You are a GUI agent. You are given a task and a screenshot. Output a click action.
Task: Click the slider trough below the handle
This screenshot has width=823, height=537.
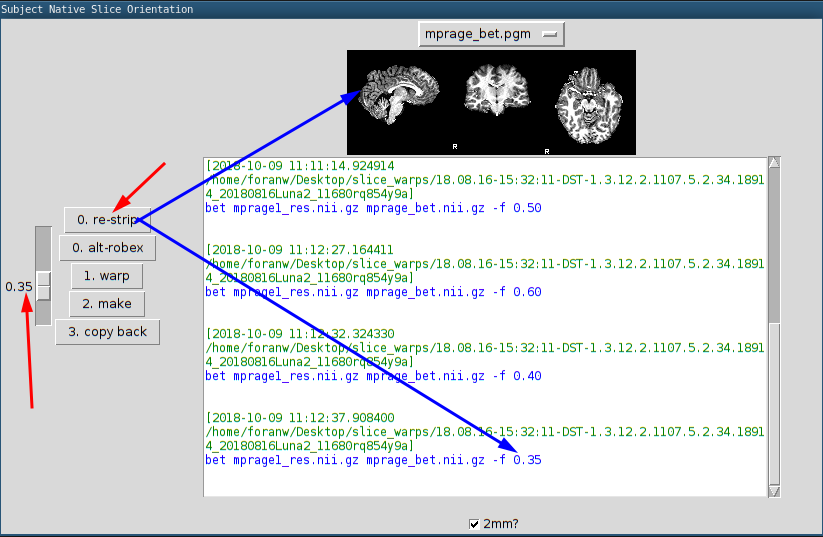pos(43,313)
